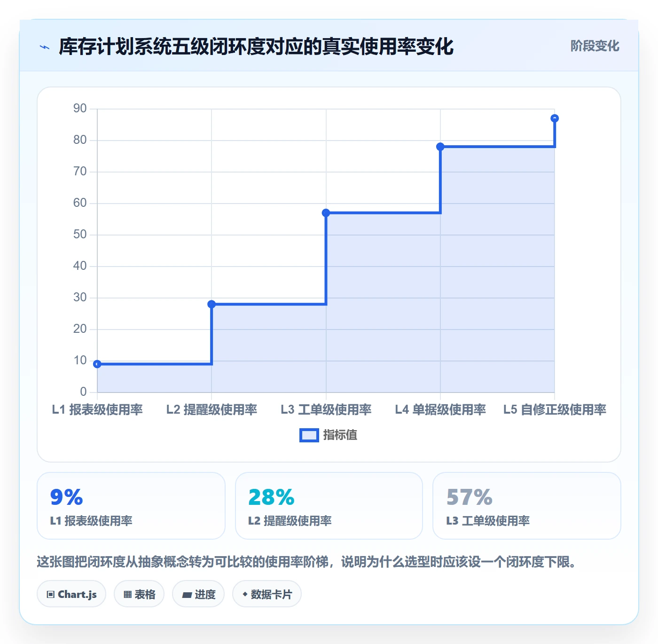Click the 指标值 legend label
The image size is (658, 644).
(x=340, y=435)
